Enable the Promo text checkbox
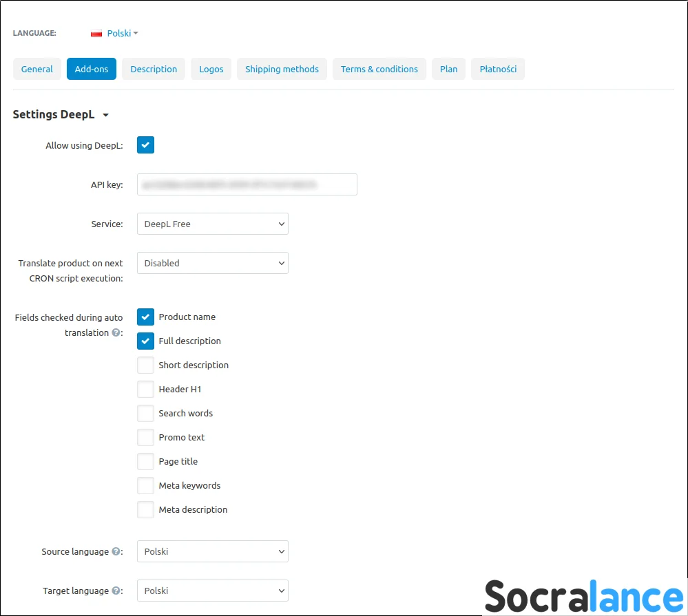The image size is (688, 616). click(x=146, y=438)
